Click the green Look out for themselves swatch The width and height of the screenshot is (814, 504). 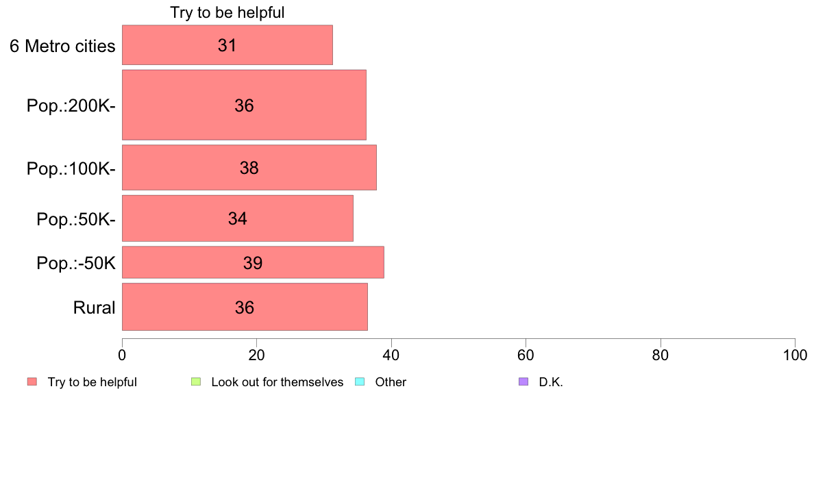click(x=196, y=381)
